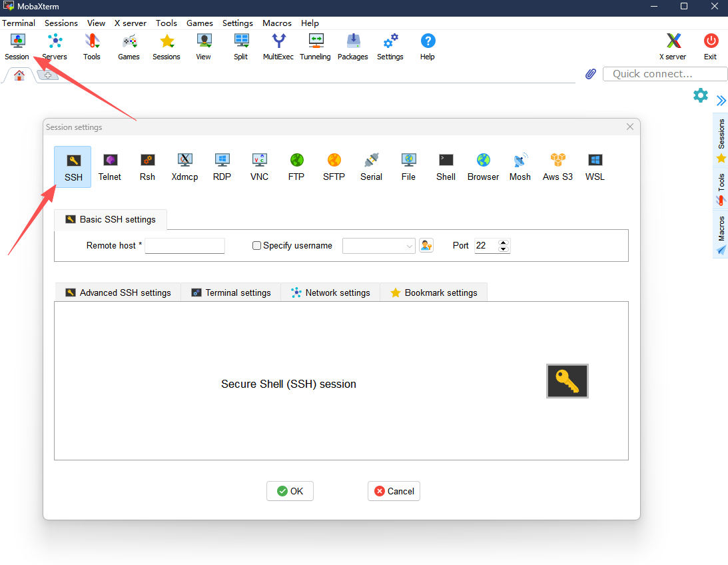
Task: Open the Settings gears toolbar icon
Action: click(x=390, y=47)
